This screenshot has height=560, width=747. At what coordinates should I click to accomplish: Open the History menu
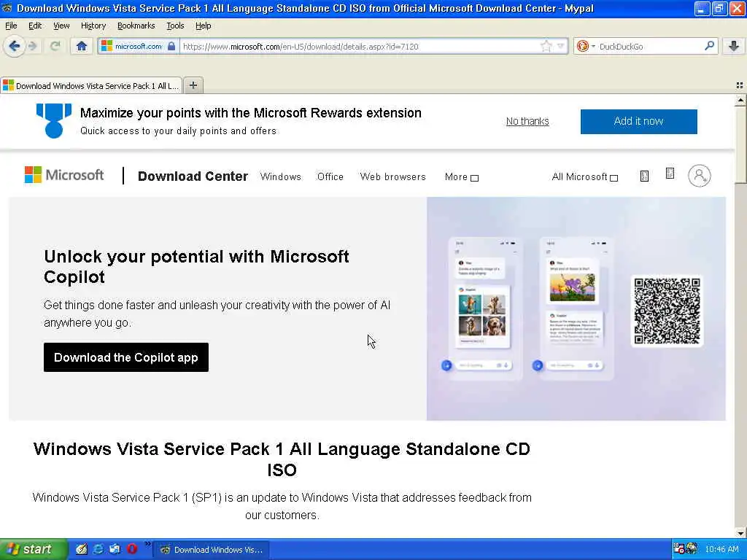(93, 26)
